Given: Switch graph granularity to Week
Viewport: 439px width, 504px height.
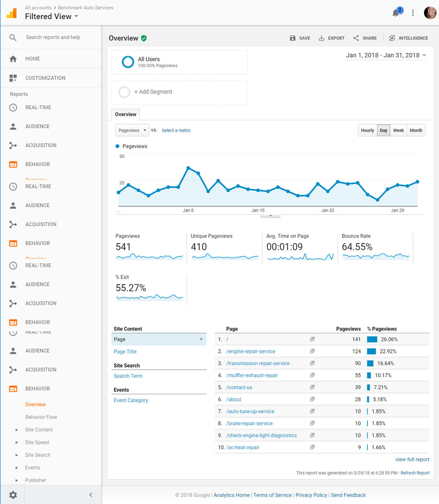Looking at the screenshot, I should (x=398, y=130).
